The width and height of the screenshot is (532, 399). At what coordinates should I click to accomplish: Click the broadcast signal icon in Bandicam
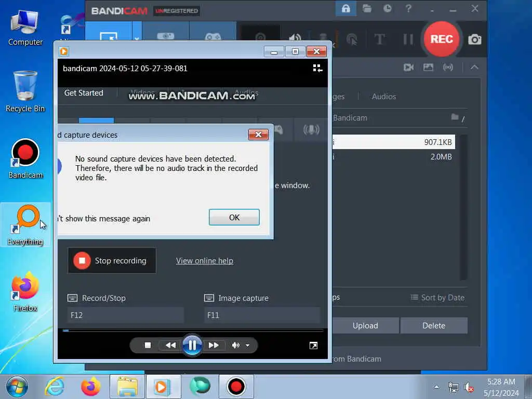[x=448, y=67]
